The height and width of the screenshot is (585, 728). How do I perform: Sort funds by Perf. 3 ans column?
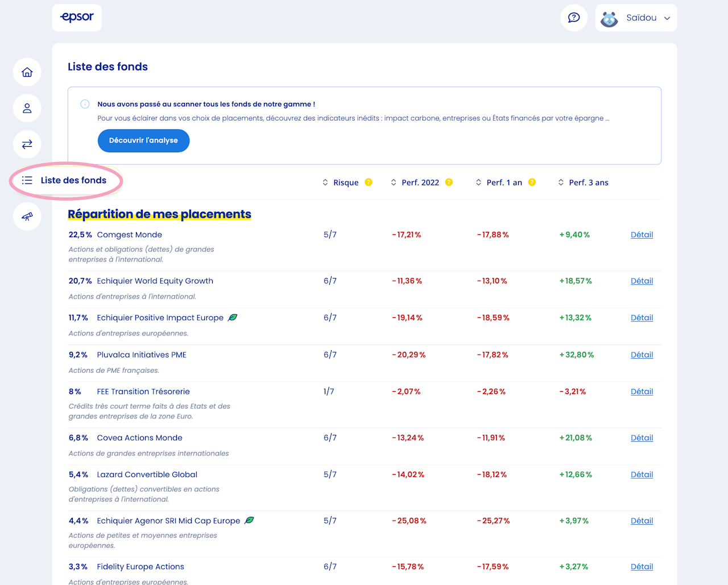pos(584,182)
